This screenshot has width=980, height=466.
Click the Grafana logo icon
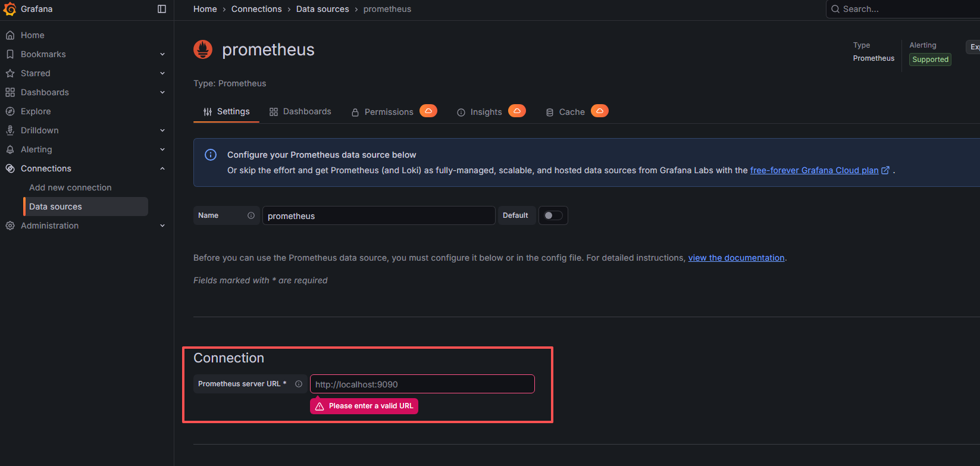point(10,9)
